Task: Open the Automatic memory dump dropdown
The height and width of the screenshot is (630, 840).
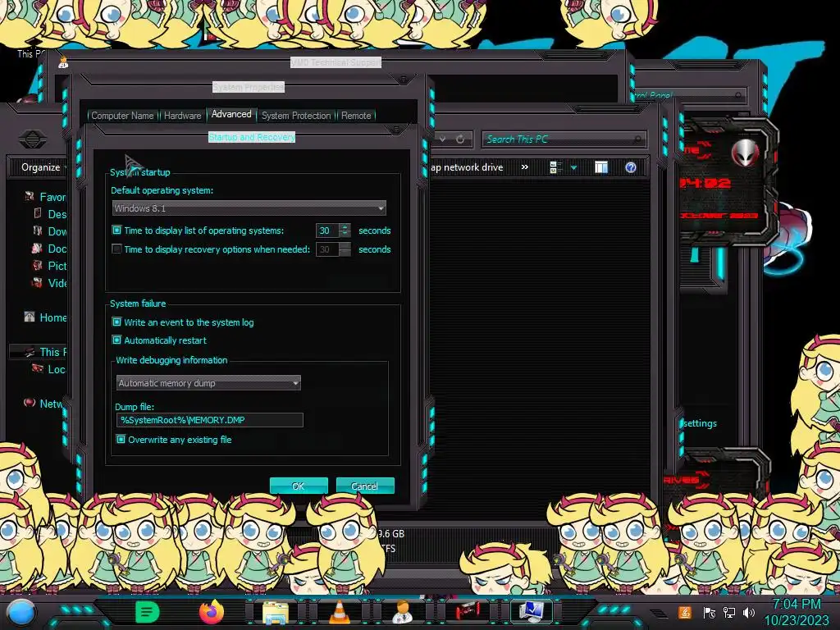Action: (x=208, y=383)
